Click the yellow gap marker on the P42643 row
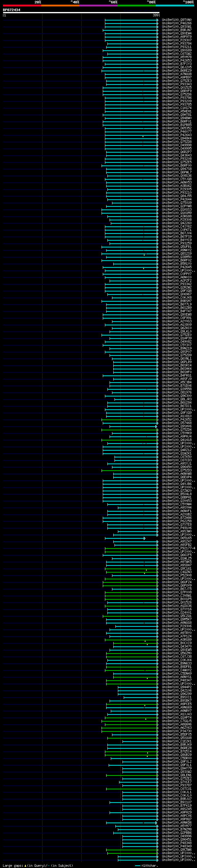The width and height of the screenshot is (197, 868). (x=143, y=136)
